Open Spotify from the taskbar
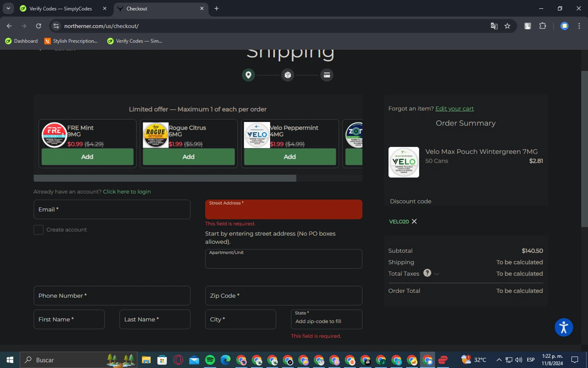The height and width of the screenshot is (368, 588). (x=210, y=360)
